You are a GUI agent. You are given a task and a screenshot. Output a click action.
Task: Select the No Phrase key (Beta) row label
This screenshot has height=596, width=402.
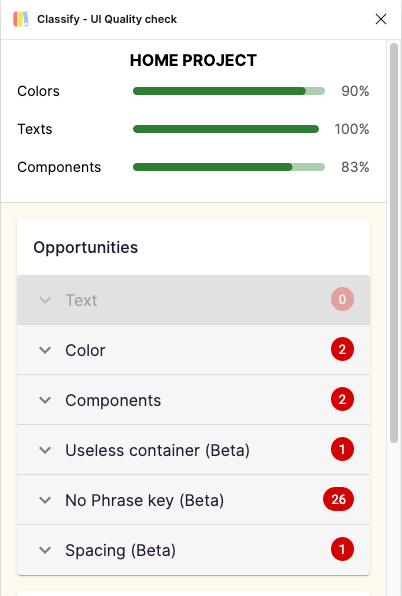(144, 500)
